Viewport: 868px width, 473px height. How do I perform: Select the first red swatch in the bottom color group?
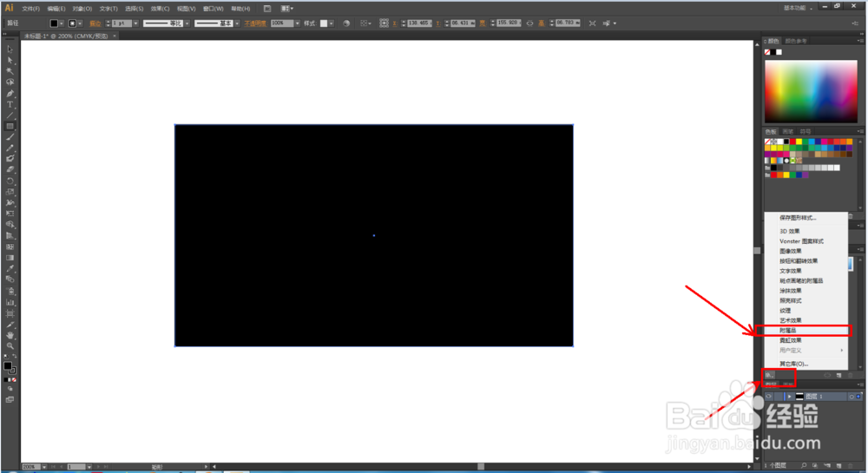tap(774, 174)
